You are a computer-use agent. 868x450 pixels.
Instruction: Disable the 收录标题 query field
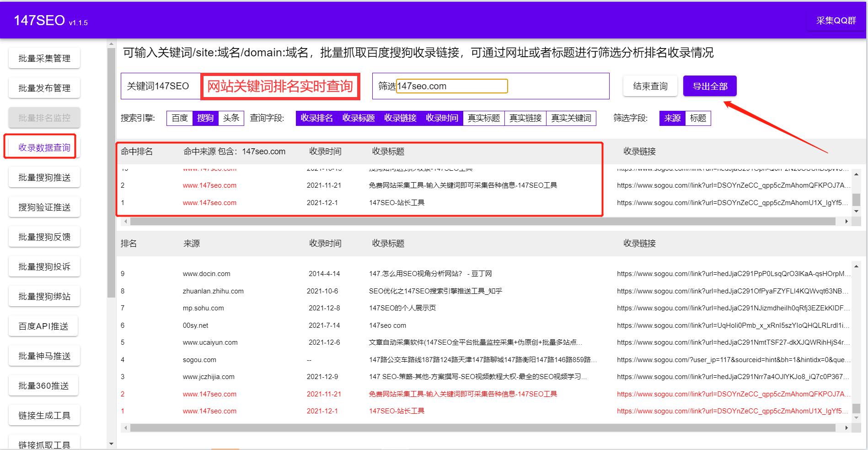[x=357, y=118]
